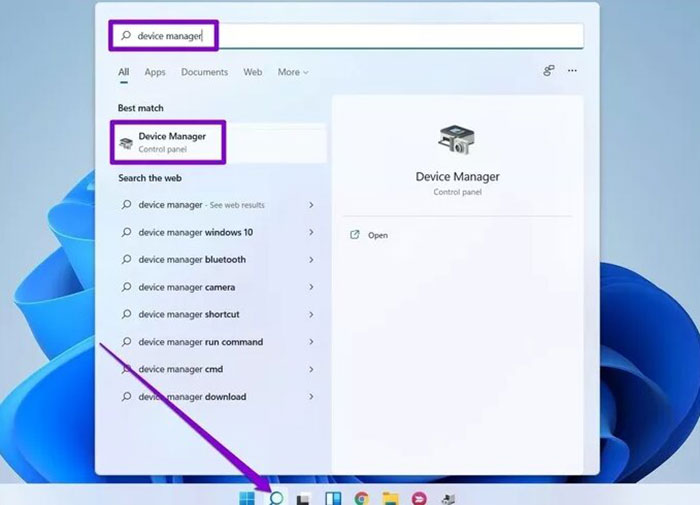Click 'device manager shortcut' suggestion
700x505 pixels.
pos(189,315)
